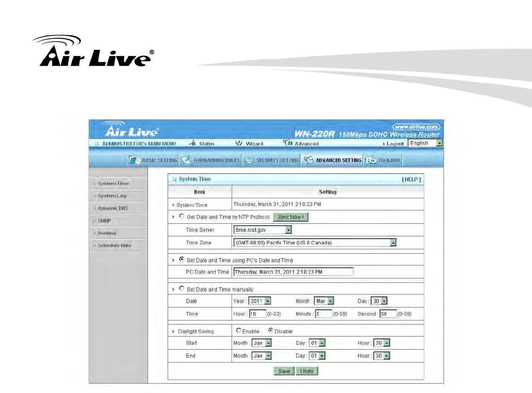Open SNMP in the sidebar
This screenshot has width=532, height=393.
pos(104,221)
